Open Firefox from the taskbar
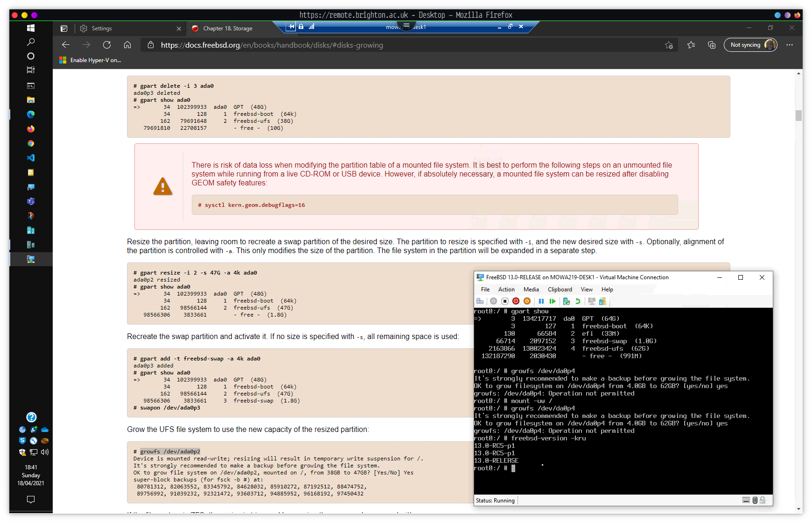812x523 pixels. (31, 129)
